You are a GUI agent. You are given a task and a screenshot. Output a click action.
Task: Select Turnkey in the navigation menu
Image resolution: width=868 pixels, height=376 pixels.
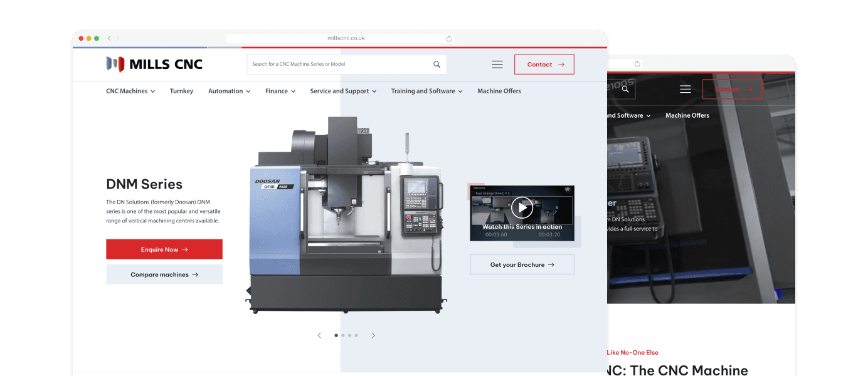point(181,91)
